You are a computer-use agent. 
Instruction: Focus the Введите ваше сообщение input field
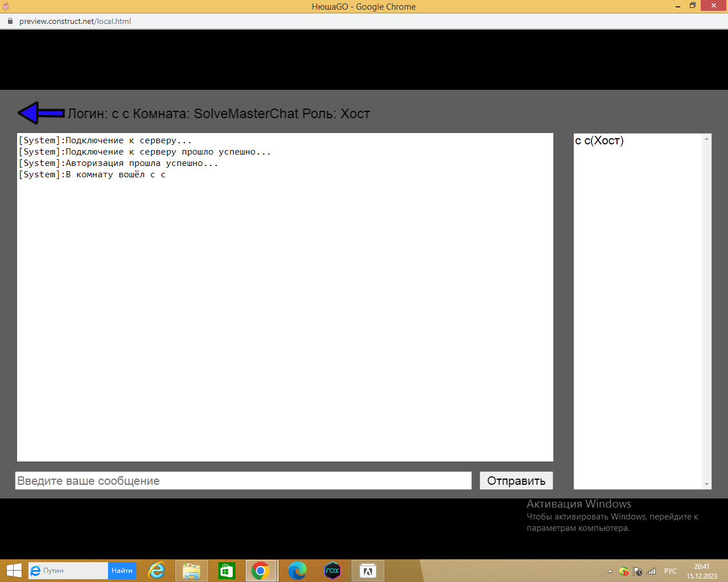pyautogui.click(x=243, y=481)
